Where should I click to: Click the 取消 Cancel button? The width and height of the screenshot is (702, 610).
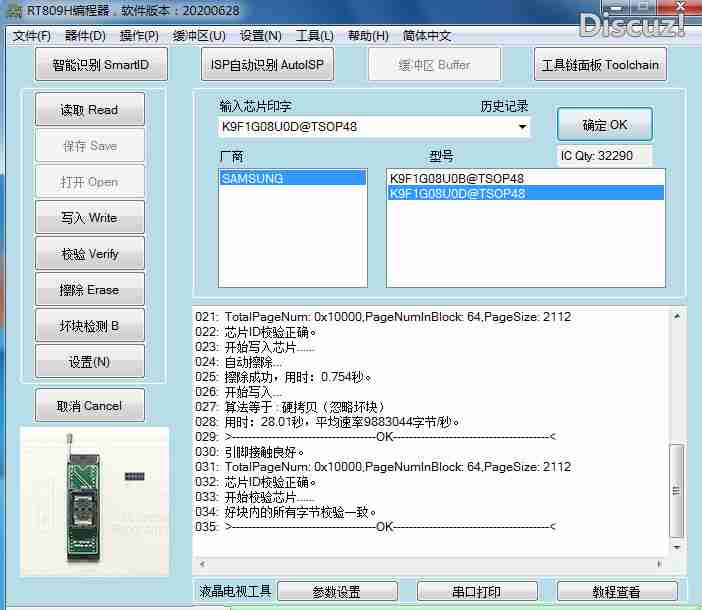click(x=89, y=406)
